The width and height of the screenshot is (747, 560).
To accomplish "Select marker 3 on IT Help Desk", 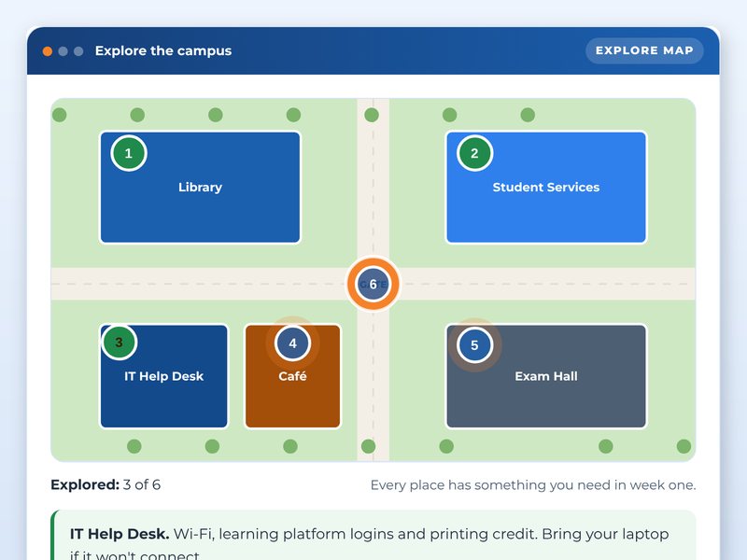I will pyautogui.click(x=120, y=342).
